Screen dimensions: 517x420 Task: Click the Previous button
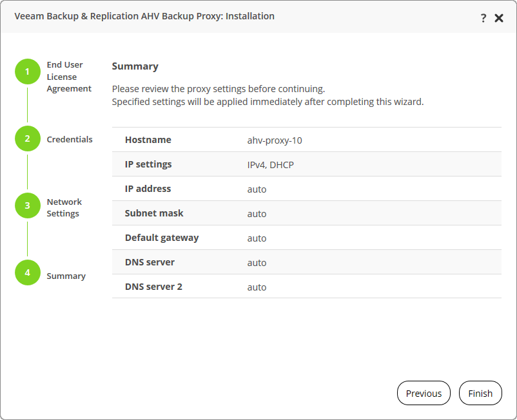(424, 393)
